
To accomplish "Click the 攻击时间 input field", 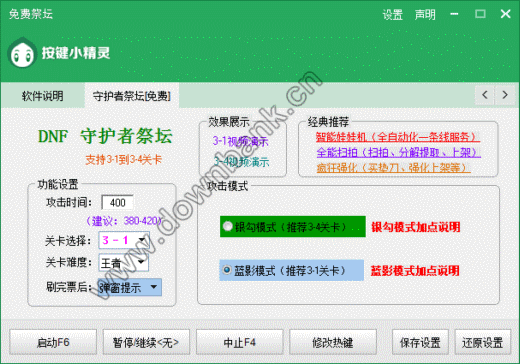I will 117,203.
